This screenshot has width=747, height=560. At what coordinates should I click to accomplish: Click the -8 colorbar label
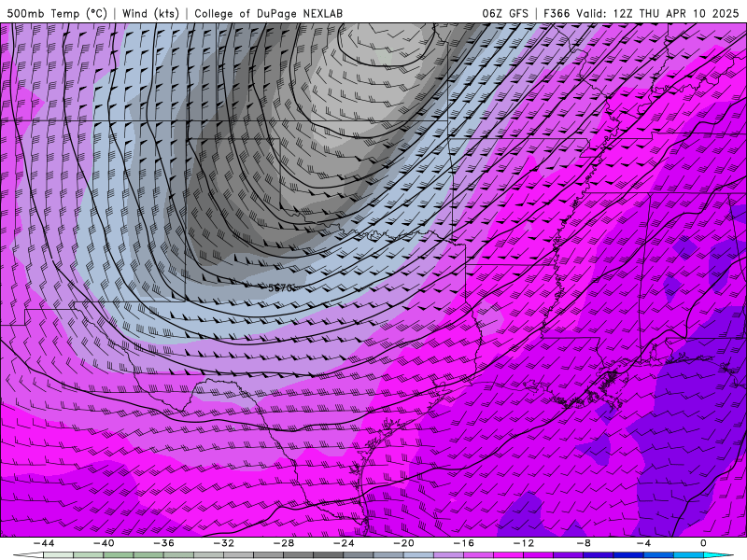[585, 543]
